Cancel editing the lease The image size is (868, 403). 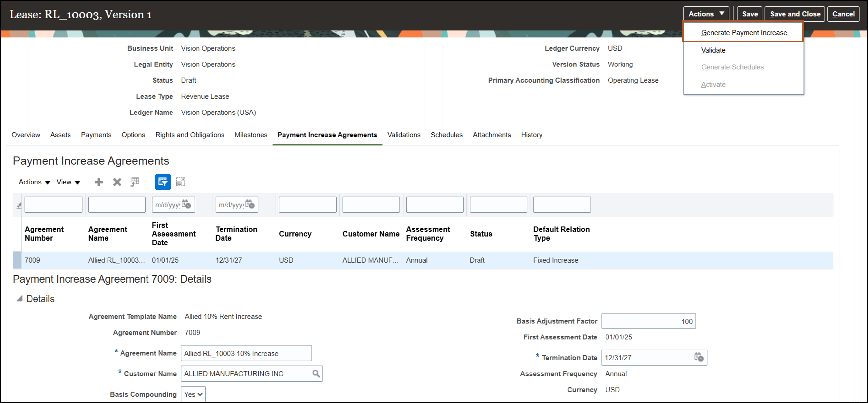843,14
